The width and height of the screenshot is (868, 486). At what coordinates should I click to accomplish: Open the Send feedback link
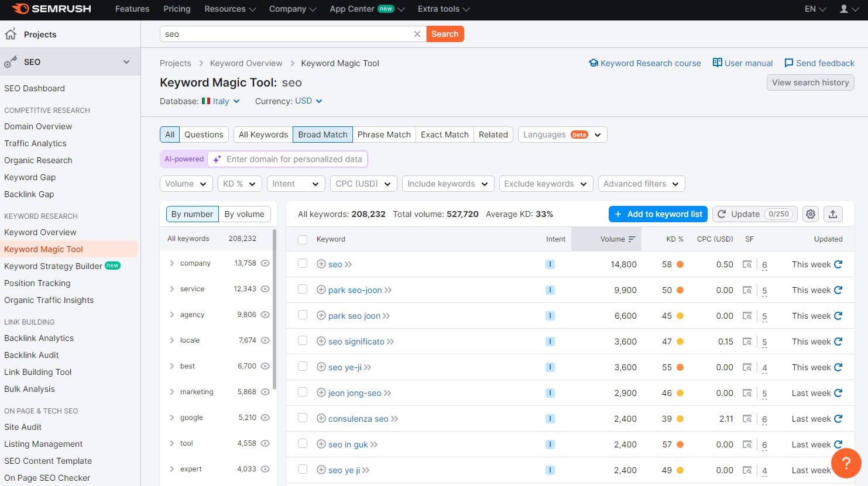click(819, 63)
